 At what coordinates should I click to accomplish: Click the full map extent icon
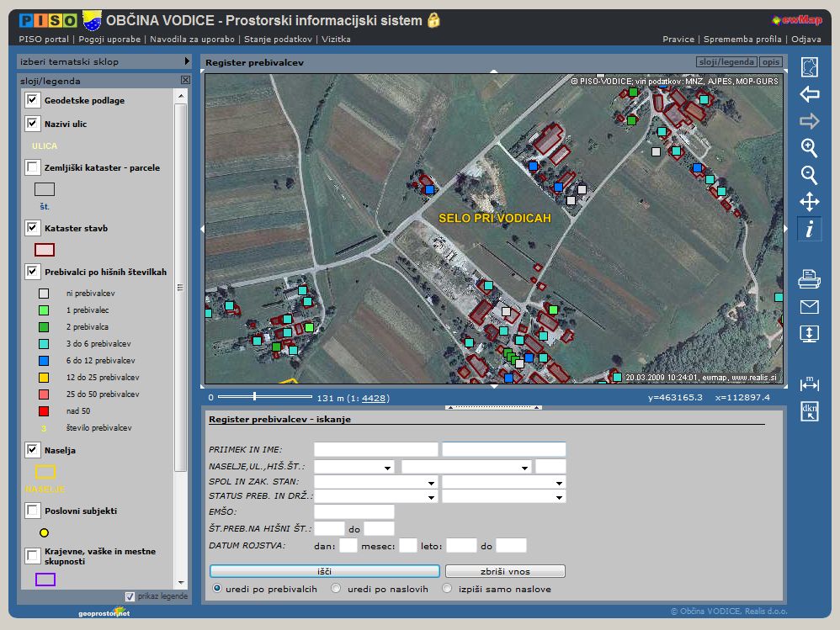coord(809,67)
